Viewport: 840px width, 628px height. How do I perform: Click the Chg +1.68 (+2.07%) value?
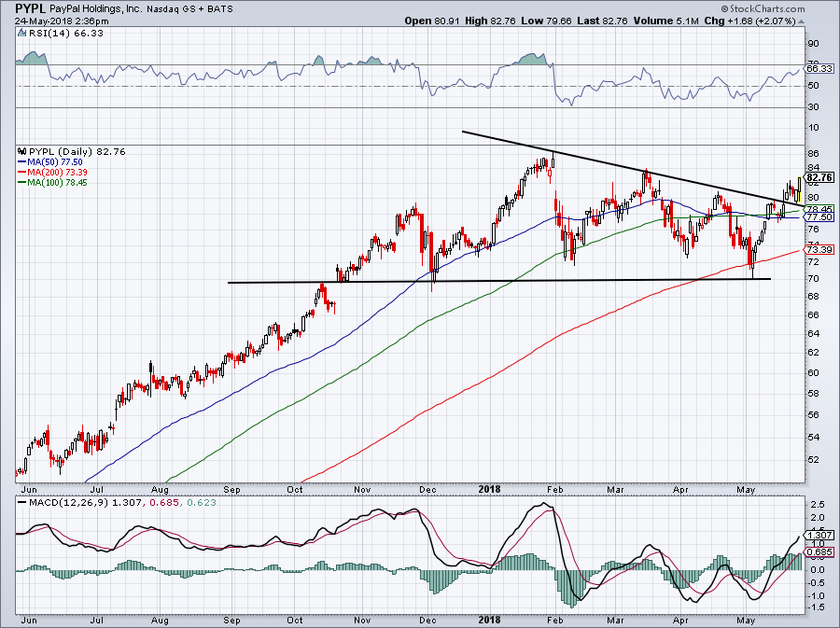tap(749, 21)
